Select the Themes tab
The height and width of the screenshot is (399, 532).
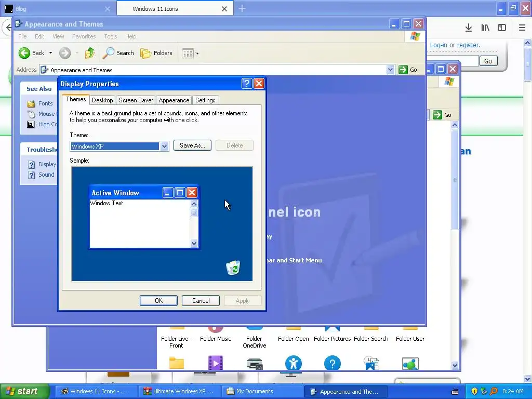76,99
